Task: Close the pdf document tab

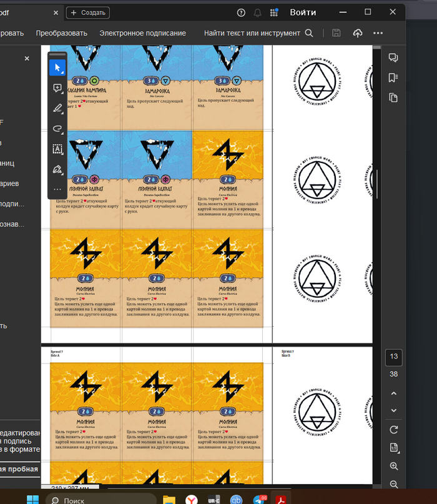Action: (56, 12)
